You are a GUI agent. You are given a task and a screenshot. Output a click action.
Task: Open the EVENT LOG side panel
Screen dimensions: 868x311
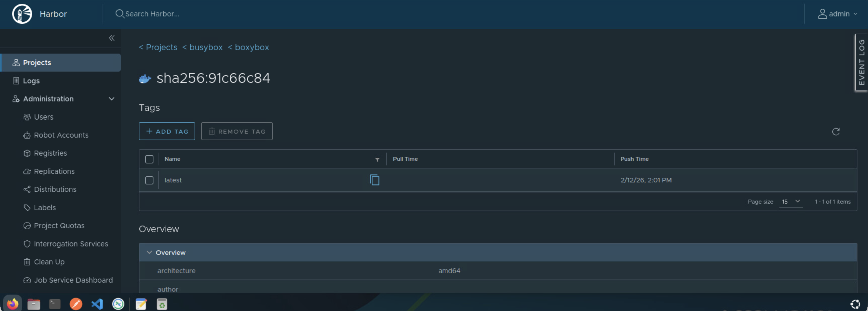click(862, 62)
